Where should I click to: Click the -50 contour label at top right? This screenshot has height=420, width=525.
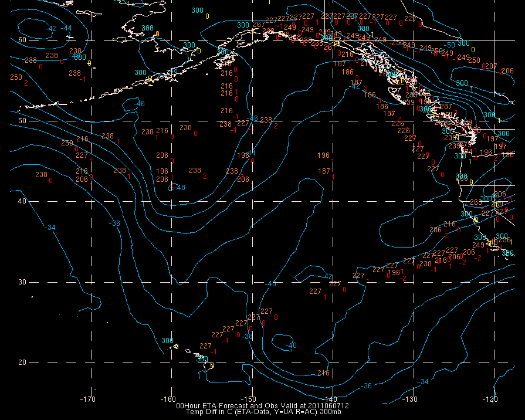pos(450,45)
